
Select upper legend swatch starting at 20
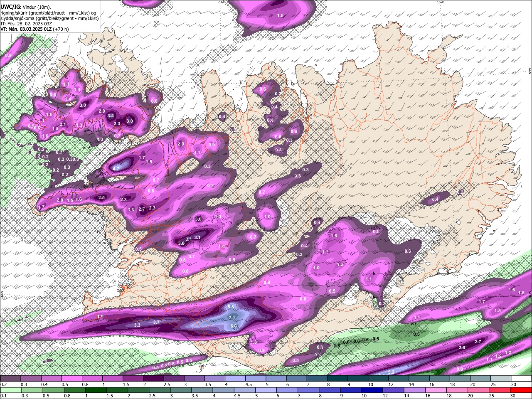(x=480, y=379)
